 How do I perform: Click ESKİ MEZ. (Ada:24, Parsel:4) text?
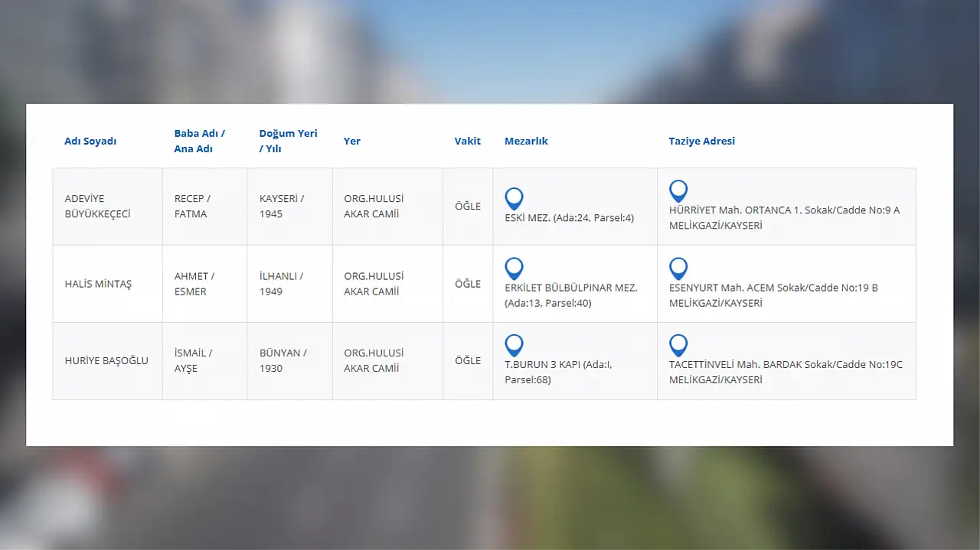click(569, 218)
